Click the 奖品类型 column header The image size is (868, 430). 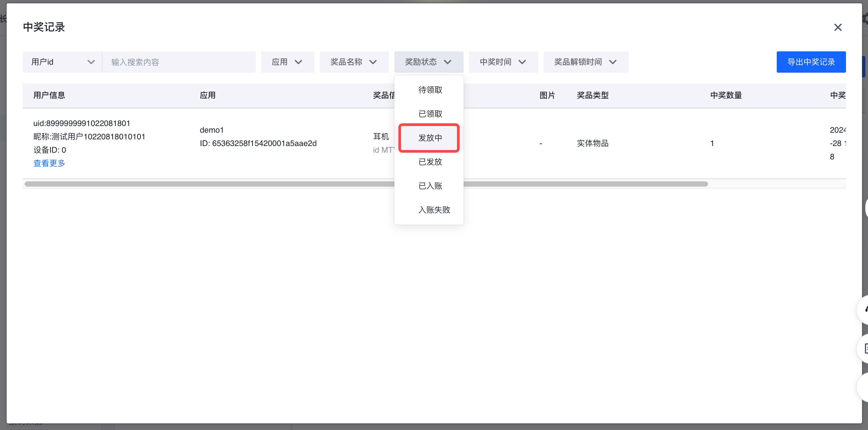[x=593, y=95]
